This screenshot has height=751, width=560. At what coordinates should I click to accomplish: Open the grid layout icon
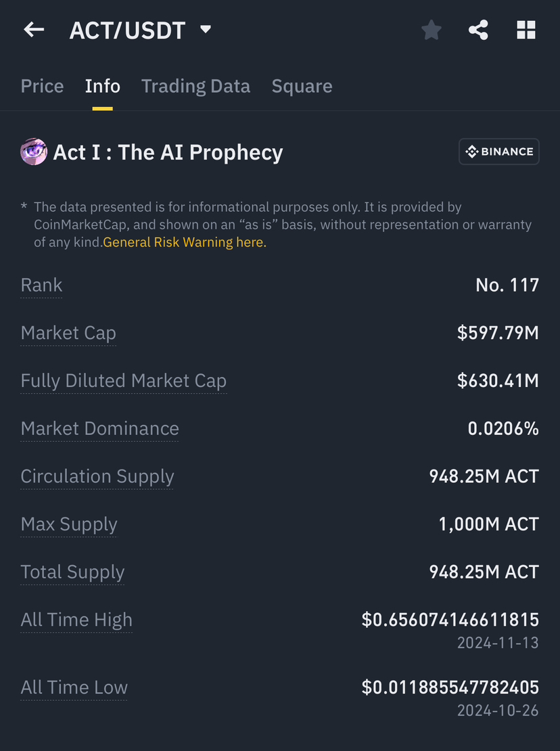[x=526, y=30]
